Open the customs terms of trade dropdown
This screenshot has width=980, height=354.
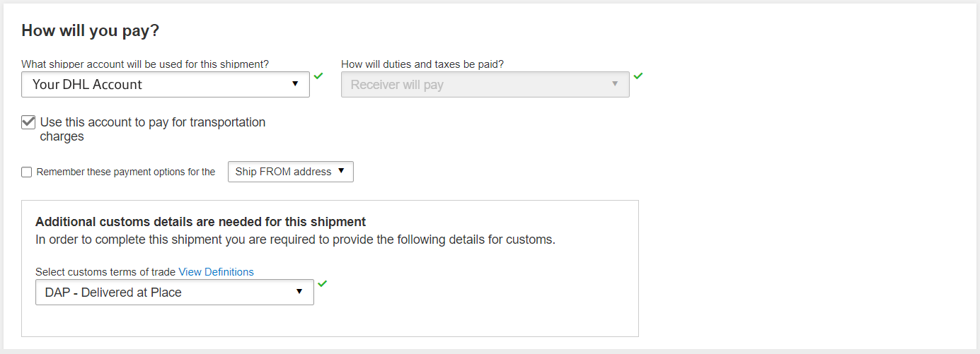[x=175, y=292]
